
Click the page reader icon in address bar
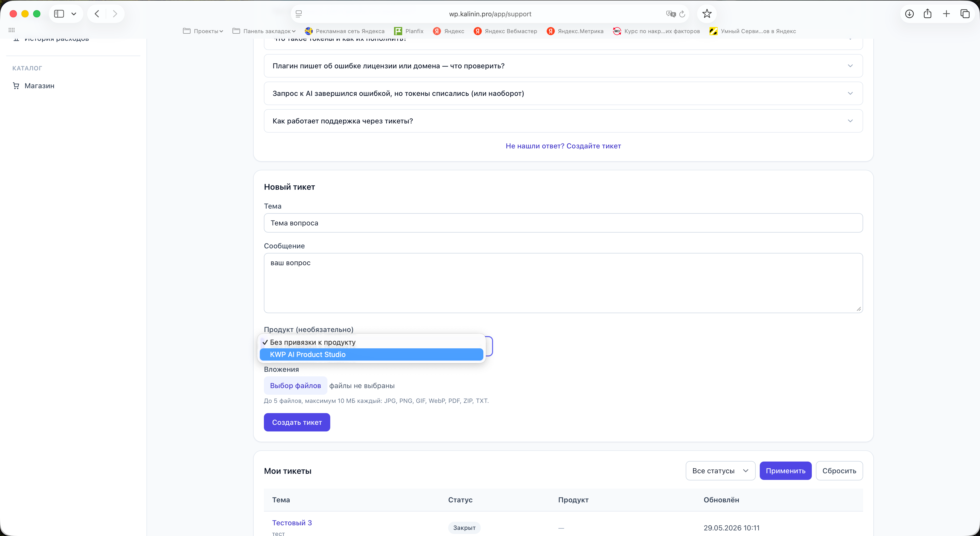(x=299, y=14)
